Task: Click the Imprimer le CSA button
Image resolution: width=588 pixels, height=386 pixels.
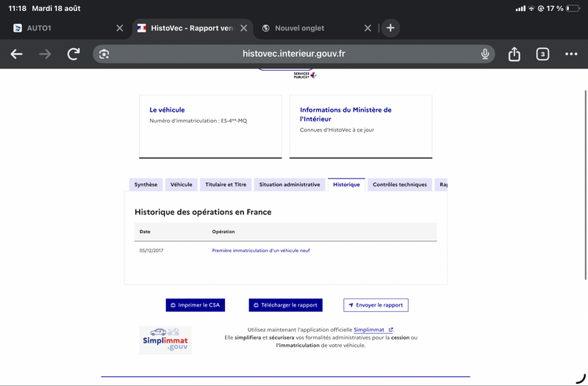Action: 196,305
